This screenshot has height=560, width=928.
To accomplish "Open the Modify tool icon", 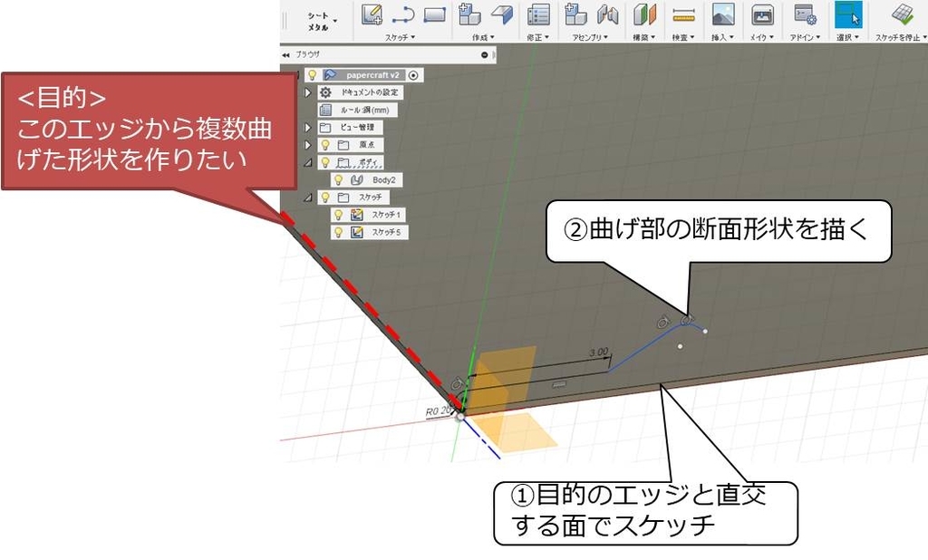I will point(538,14).
